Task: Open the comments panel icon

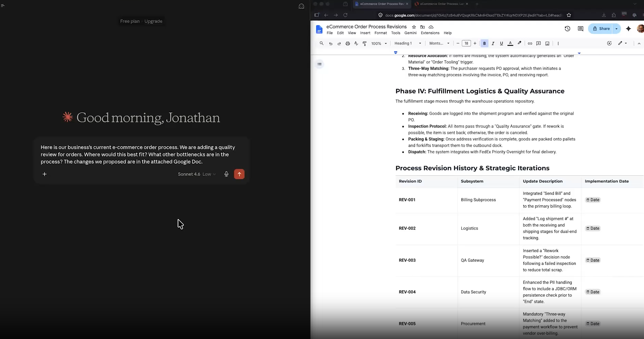Action: click(x=581, y=29)
